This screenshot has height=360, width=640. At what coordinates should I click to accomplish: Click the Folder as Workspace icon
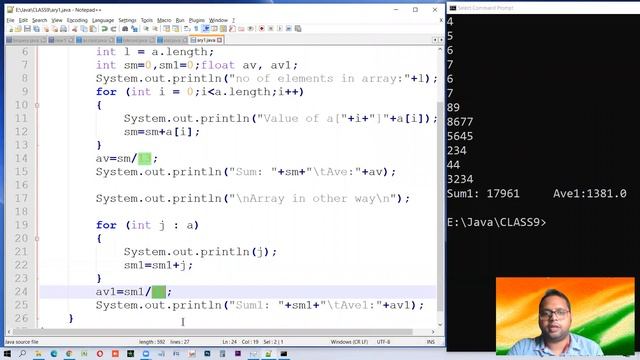(241, 29)
